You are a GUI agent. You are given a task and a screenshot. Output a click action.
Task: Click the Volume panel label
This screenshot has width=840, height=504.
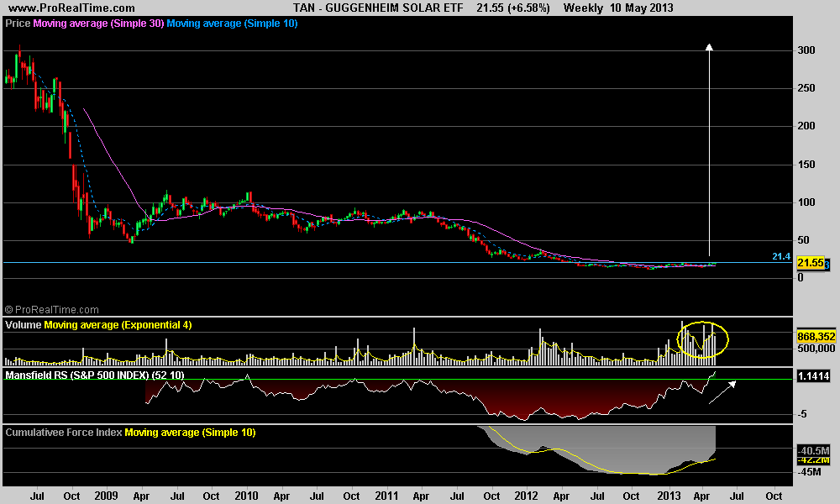(x=24, y=324)
